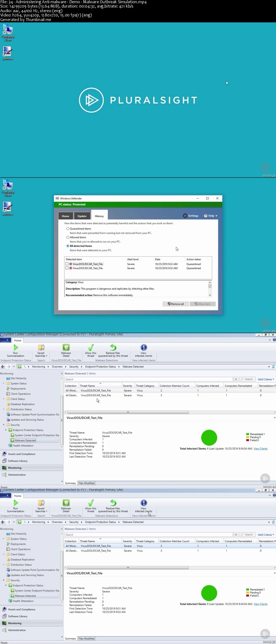Screen dimensions: 276x644
Task: Collapse Security tree node in 00:02:42 frame
Action: [4, 425]
